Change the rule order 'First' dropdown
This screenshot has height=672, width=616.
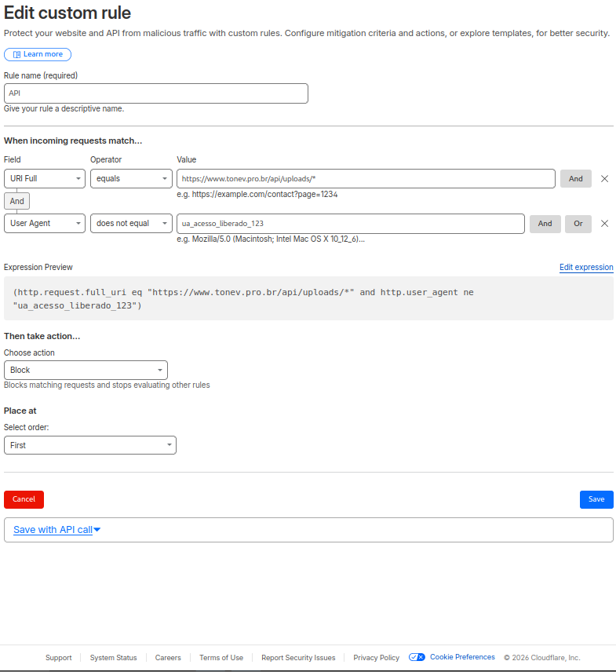click(90, 445)
